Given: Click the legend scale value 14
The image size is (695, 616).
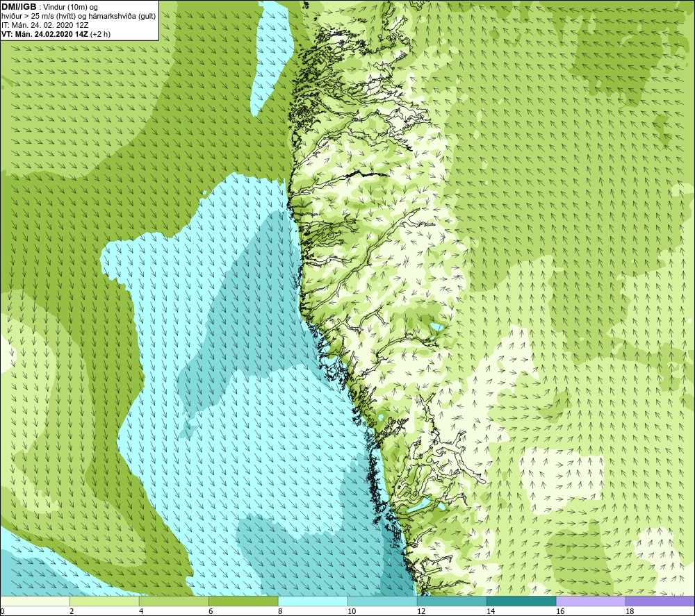Looking at the screenshot, I should 491,611.
